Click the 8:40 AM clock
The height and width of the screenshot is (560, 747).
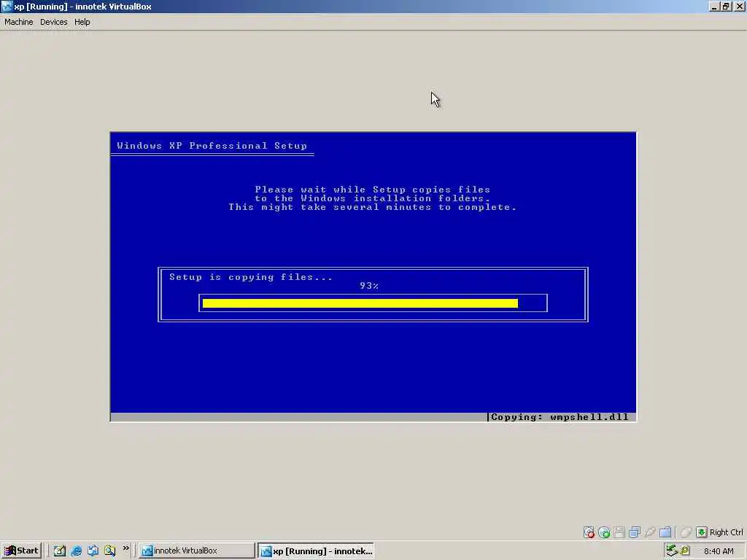pos(719,551)
